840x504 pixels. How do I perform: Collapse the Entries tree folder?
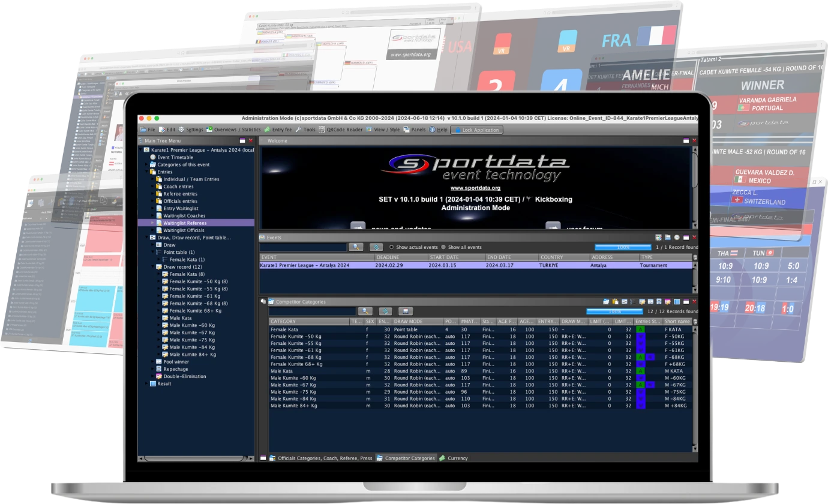coord(146,172)
